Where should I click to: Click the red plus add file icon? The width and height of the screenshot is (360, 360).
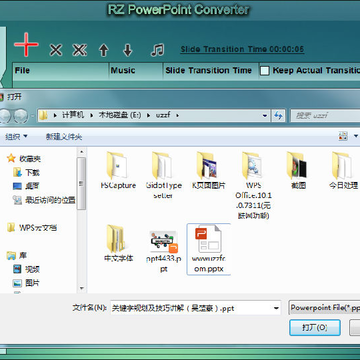point(26,44)
